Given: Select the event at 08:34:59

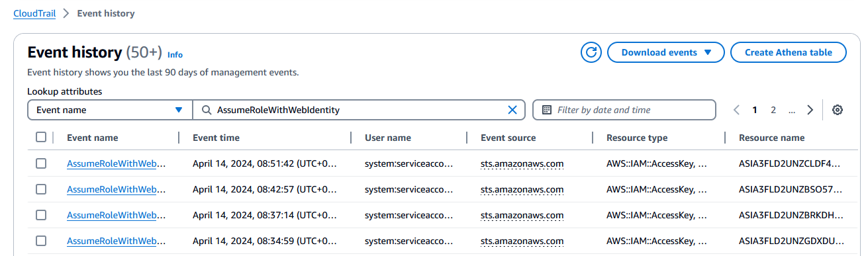Looking at the screenshot, I should (41, 241).
